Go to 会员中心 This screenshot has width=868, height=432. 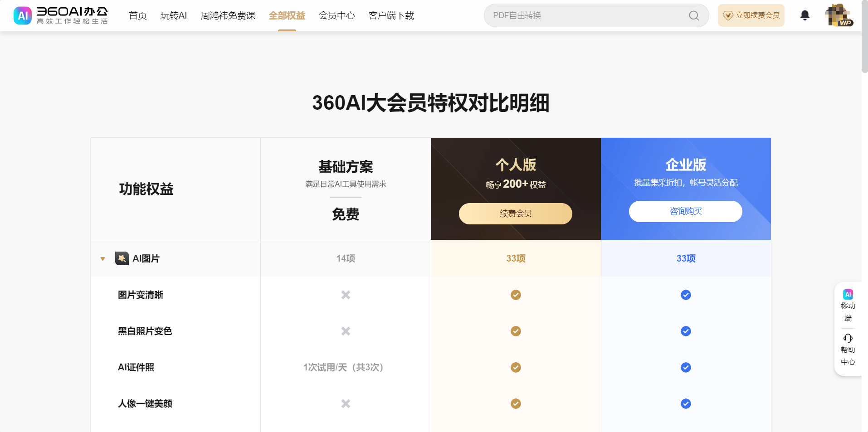click(337, 15)
